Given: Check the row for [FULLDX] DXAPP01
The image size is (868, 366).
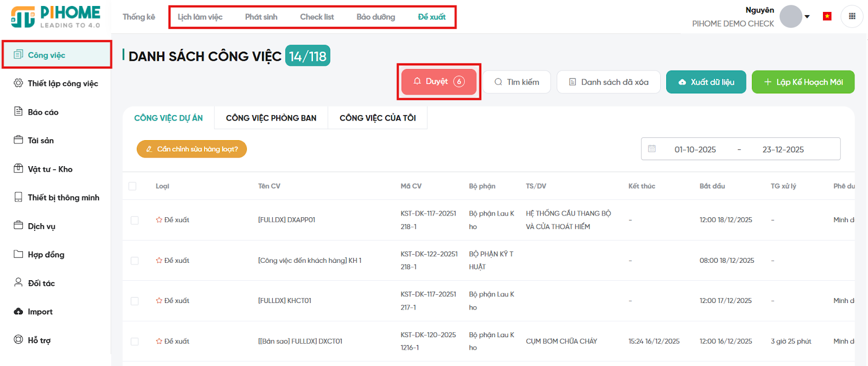Looking at the screenshot, I should [135, 220].
